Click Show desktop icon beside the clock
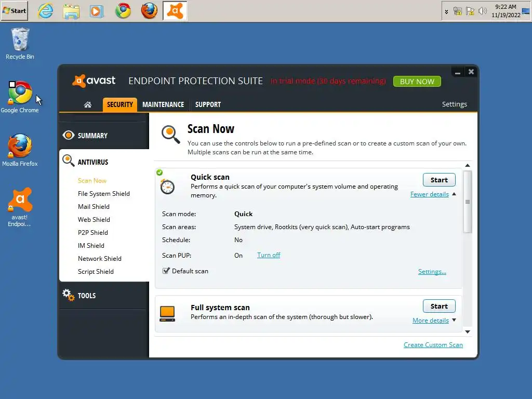The height and width of the screenshot is (399, 532). 526,11
